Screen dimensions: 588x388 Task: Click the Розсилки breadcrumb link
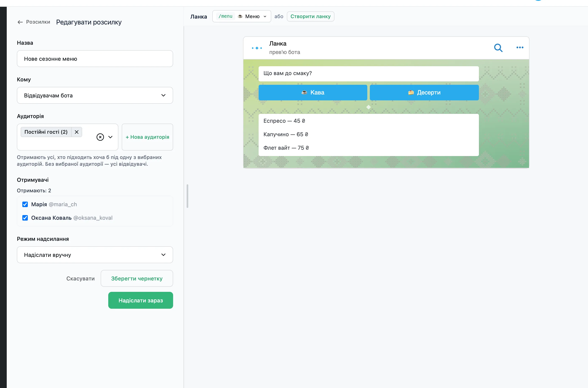(38, 22)
